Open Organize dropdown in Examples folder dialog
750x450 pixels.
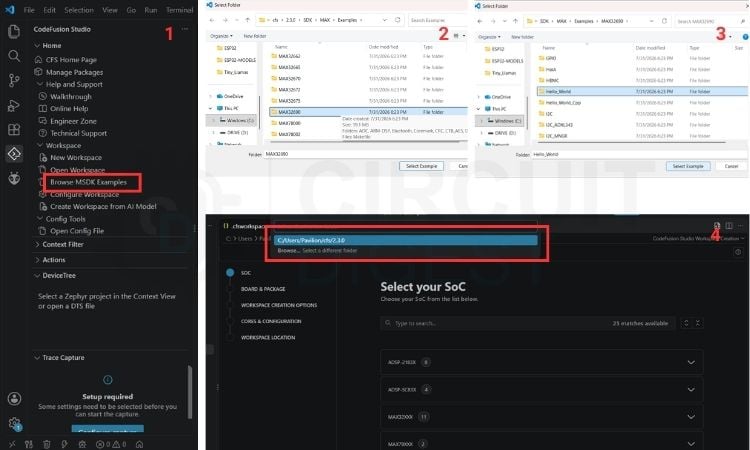pyautogui.click(x=221, y=36)
